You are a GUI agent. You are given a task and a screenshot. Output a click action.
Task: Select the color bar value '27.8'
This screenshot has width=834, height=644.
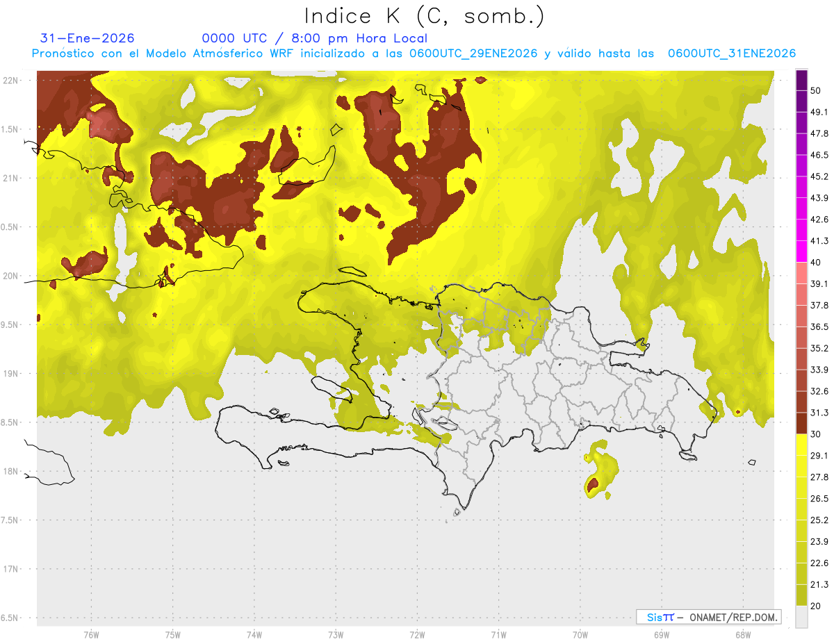(819, 477)
